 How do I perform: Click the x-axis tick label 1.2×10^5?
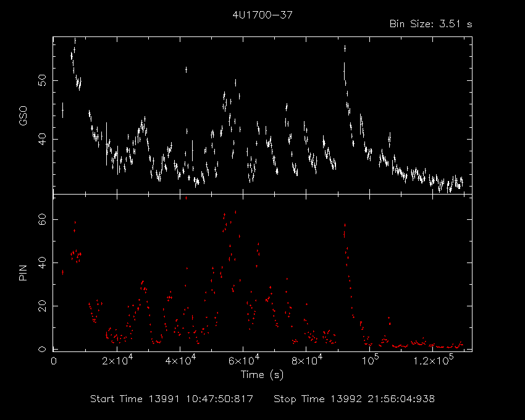[433, 359]
